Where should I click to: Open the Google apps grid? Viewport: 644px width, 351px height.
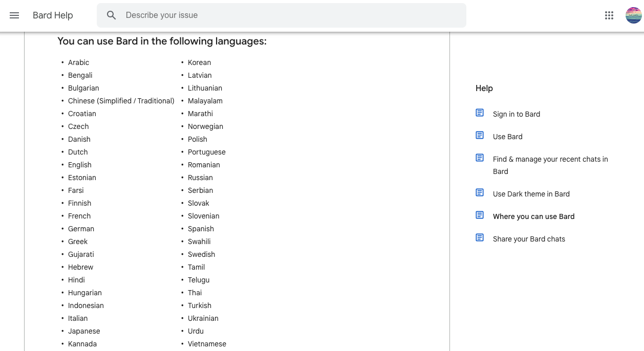(x=609, y=15)
